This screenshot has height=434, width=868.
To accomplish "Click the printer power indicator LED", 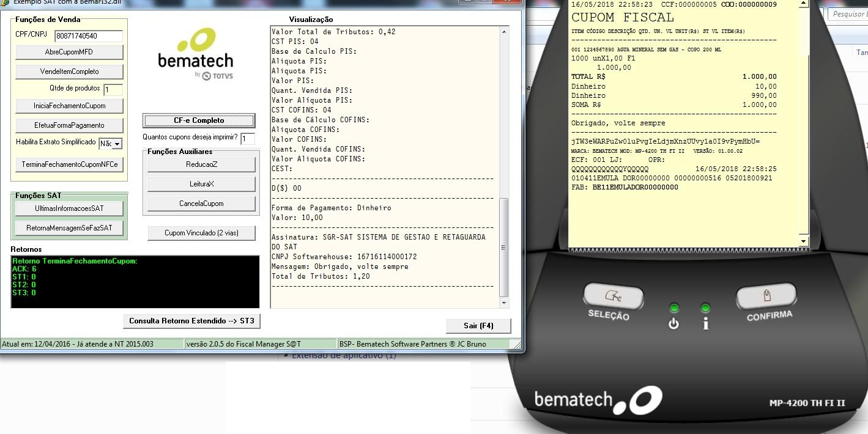I will tap(674, 308).
